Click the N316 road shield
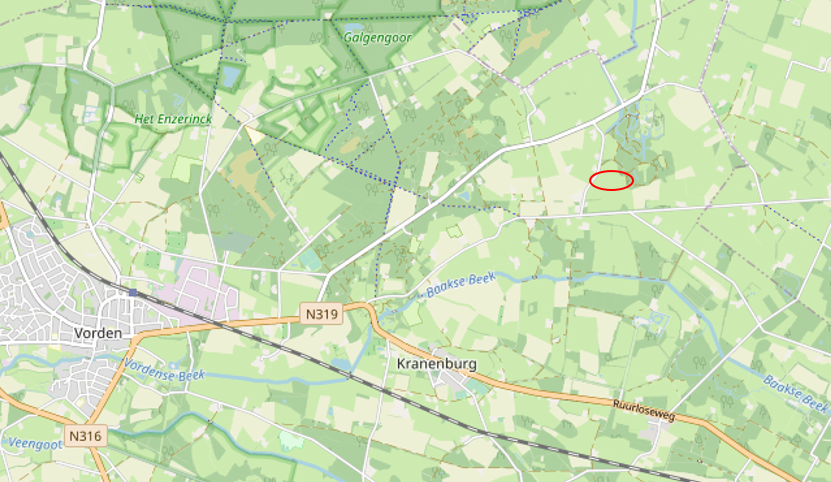 (x=86, y=436)
